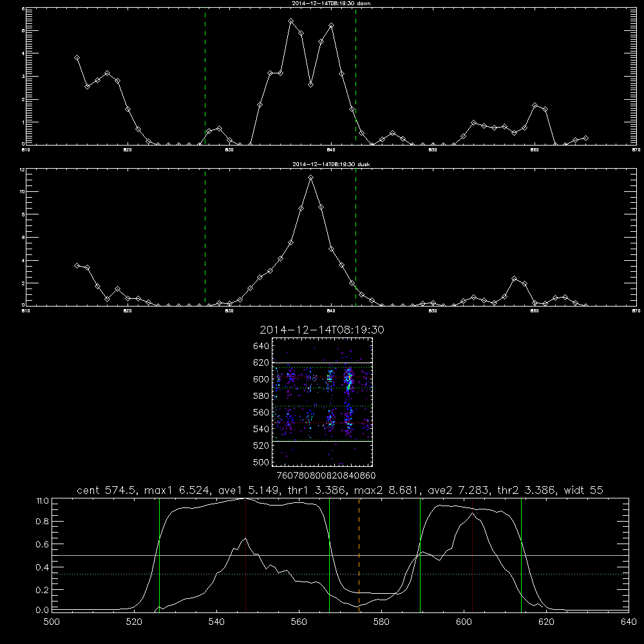
Task: Click the leftmost solid green line in the bottom plot
Action: click(x=159, y=555)
